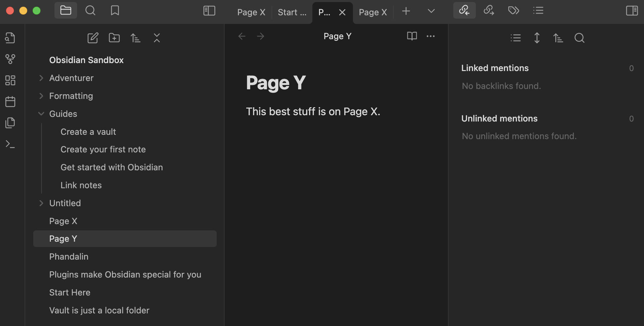The width and height of the screenshot is (644, 326).
Task: Switch to reading view book icon
Action: click(412, 36)
